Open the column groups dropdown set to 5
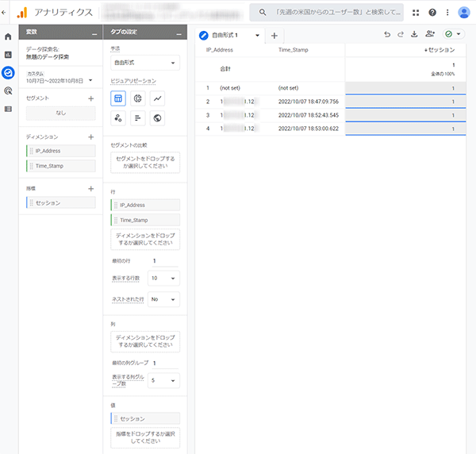 coord(163,380)
